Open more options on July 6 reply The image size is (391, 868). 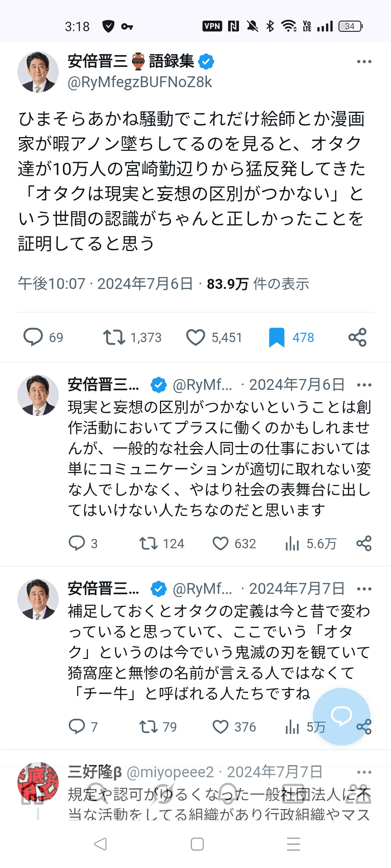tap(364, 385)
